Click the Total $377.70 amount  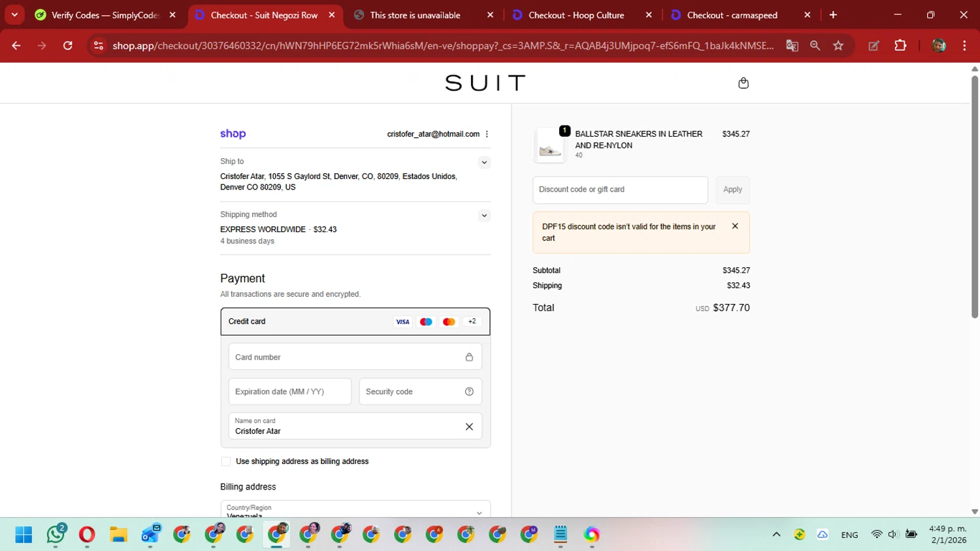(x=731, y=308)
